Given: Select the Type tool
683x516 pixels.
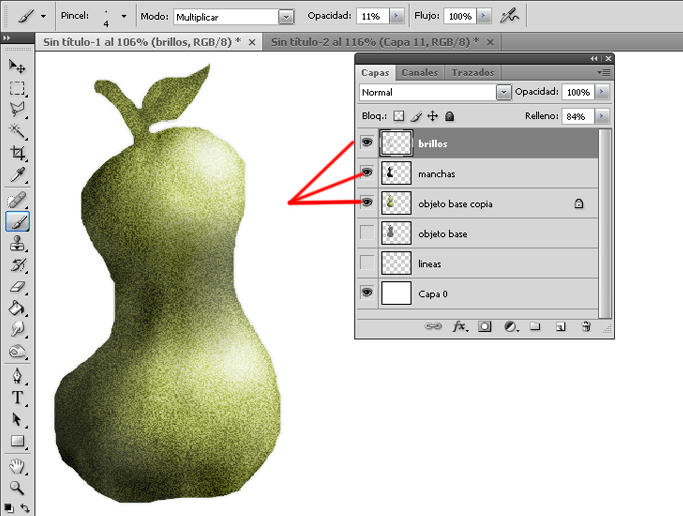Looking at the screenshot, I should tap(17, 398).
